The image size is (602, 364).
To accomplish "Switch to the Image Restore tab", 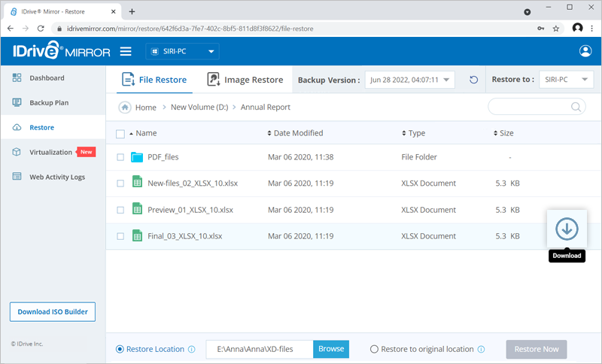I will pyautogui.click(x=245, y=80).
